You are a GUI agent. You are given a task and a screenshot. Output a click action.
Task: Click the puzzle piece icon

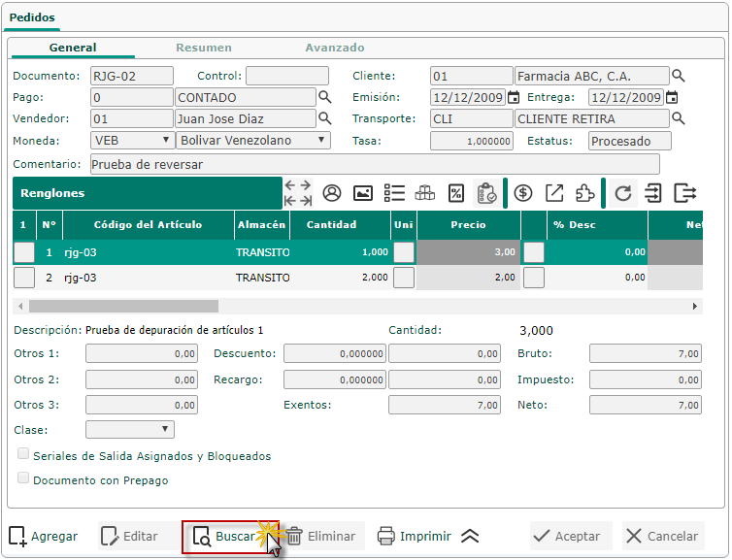pos(584,193)
